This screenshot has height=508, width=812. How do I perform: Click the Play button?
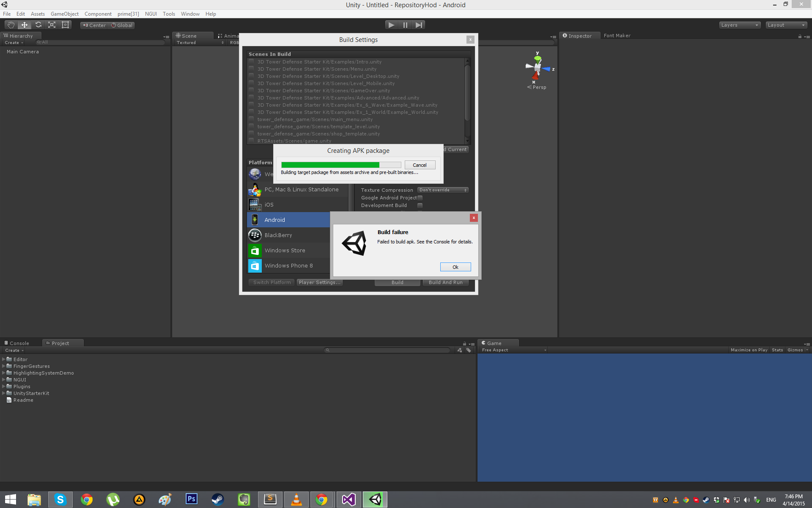[x=392, y=25]
